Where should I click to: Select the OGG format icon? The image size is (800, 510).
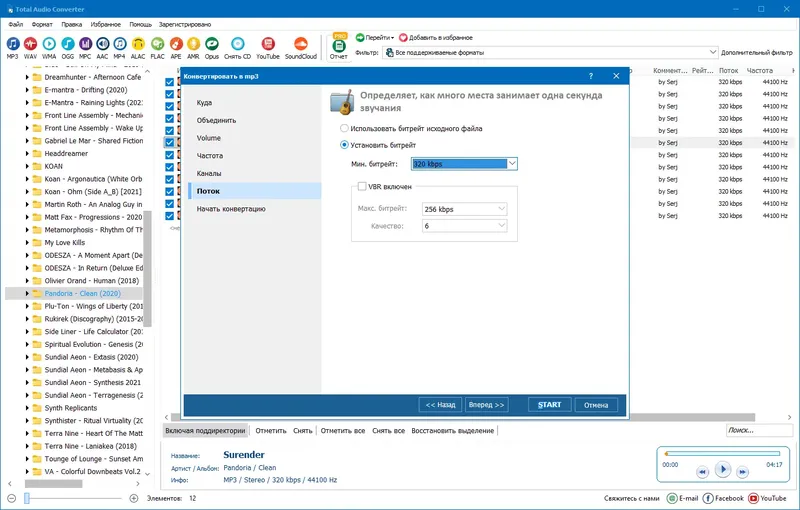pos(67,44)
